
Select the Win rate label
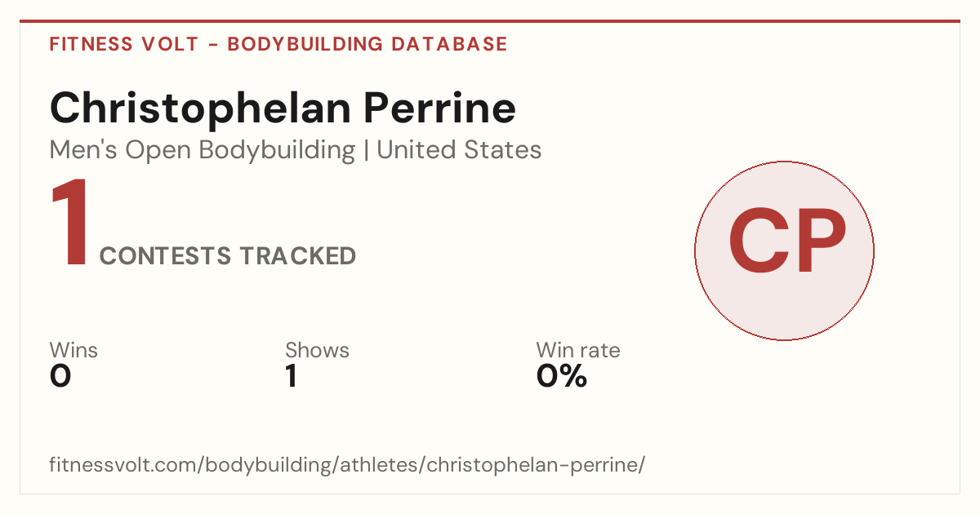578,350
